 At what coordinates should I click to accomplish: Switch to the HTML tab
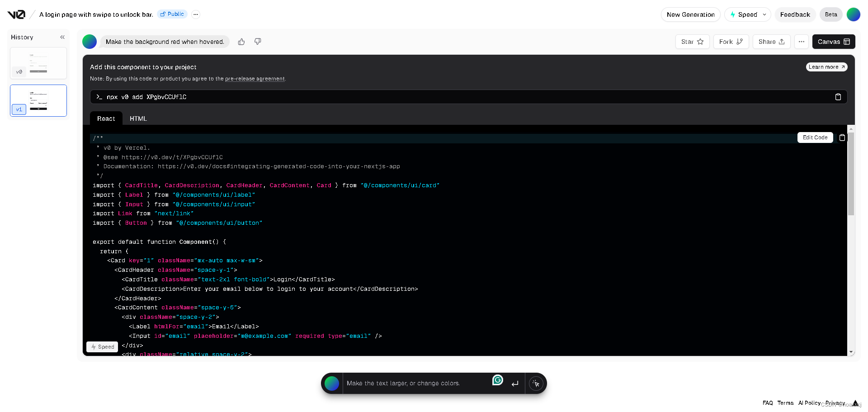coord(138,118)
